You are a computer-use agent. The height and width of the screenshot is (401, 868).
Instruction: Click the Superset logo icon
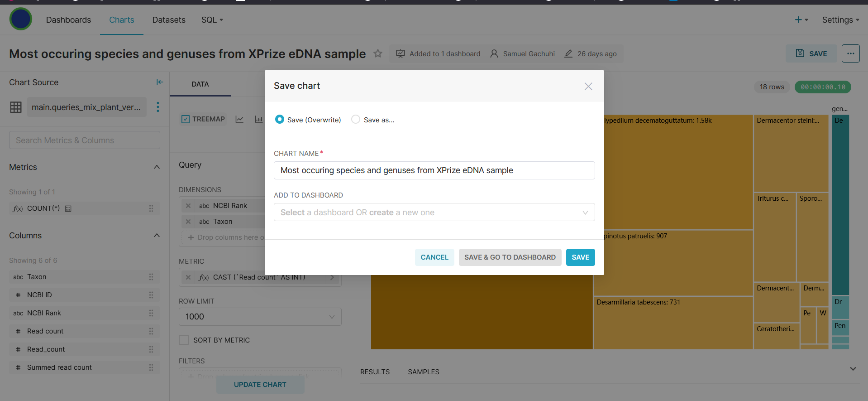(21, 19)
